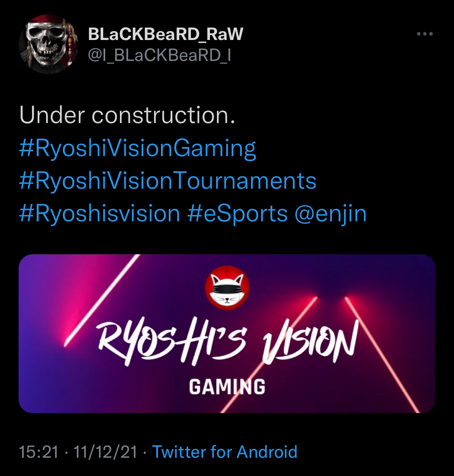Click the 15:21 tweet timestamp

(x=39, y=452)
